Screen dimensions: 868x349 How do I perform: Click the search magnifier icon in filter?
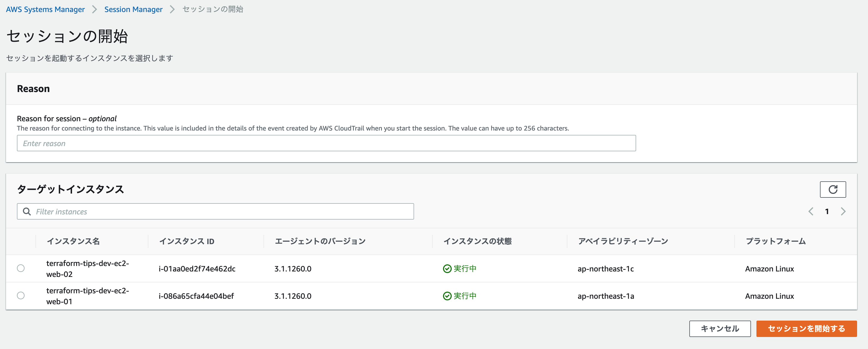point(27,211)
